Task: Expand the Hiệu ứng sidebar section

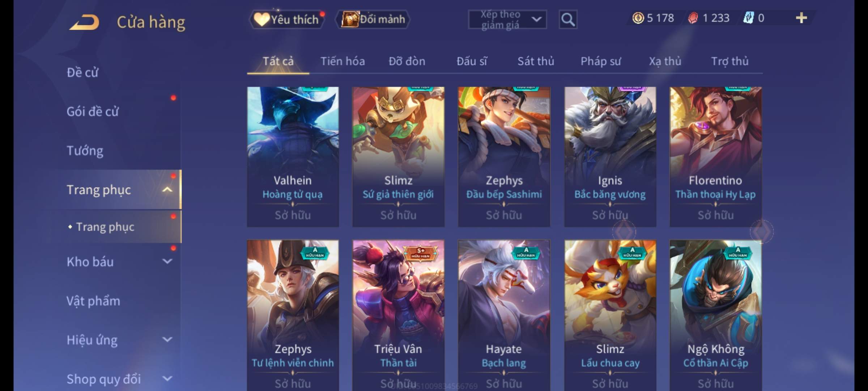Action: 167,340
